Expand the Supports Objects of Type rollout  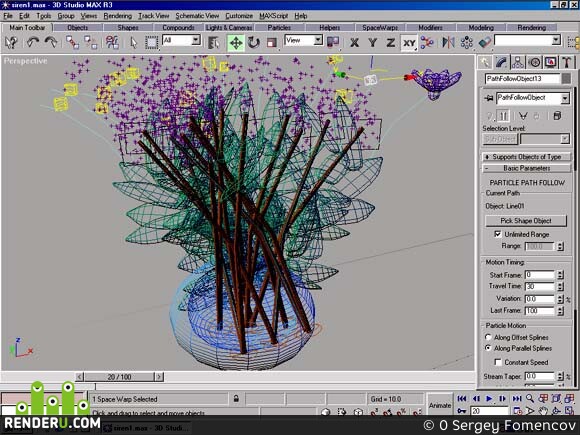[x=527, y=157]
